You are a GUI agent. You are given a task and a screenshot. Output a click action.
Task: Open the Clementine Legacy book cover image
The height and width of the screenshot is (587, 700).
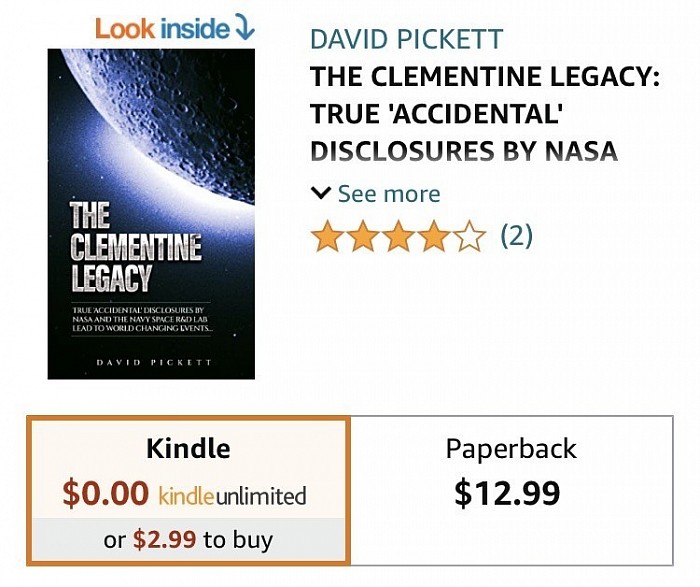click(151, 214)
